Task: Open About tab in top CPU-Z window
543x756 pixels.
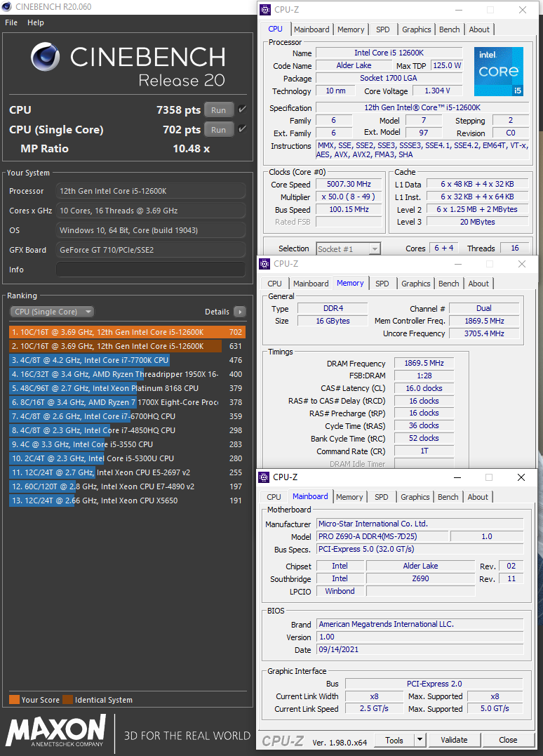Action: tap(479, 29)
